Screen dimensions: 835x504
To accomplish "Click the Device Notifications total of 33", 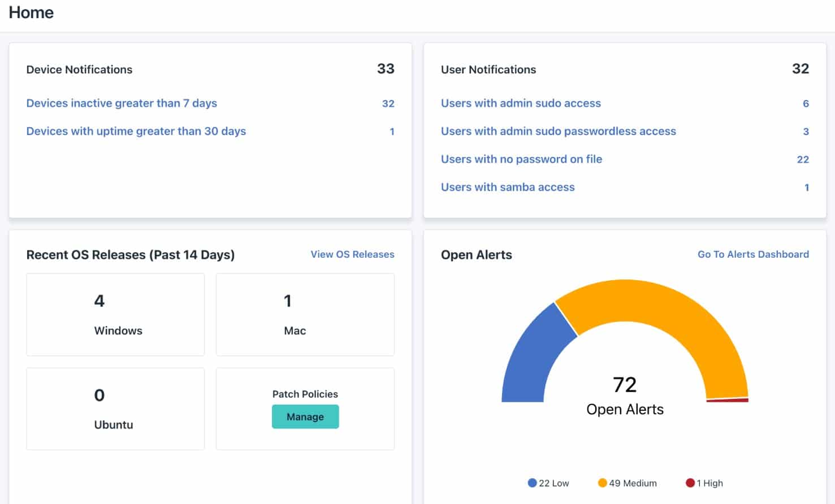I will pos(386,69).
